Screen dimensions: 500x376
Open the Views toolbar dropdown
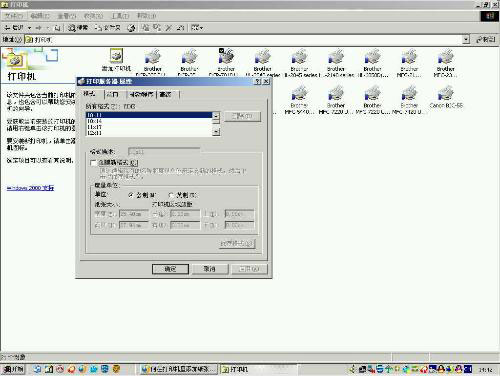coord(197,28)
